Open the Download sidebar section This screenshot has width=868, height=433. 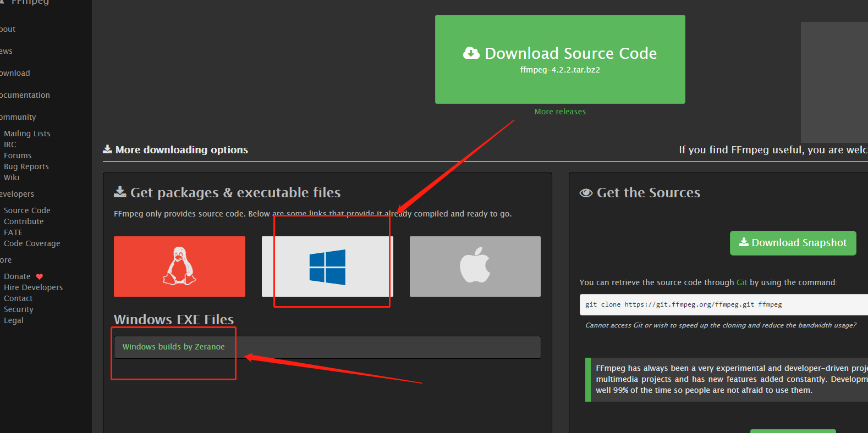pyautogui.click(x=15, y=73)
